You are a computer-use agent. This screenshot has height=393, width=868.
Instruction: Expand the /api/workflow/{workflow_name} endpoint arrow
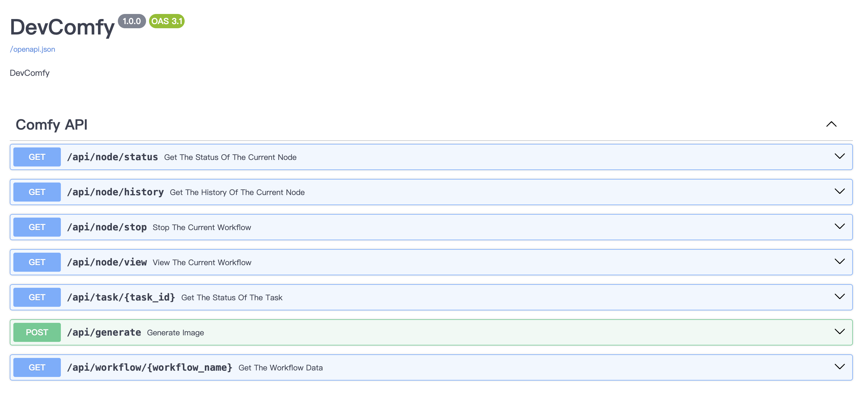point(840,367)
